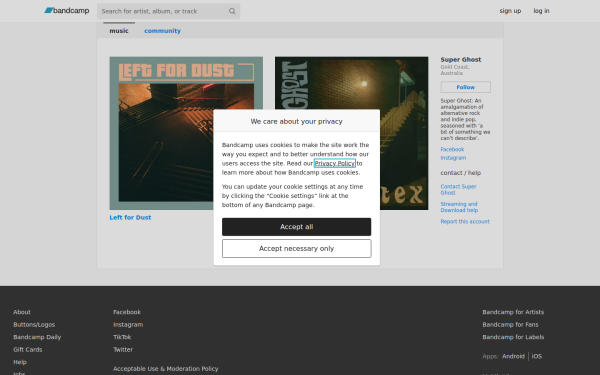The height and width of the screenshot is (375, 600).
Task: Click the "contact / help" heading
Action: [x=460, y=173]
